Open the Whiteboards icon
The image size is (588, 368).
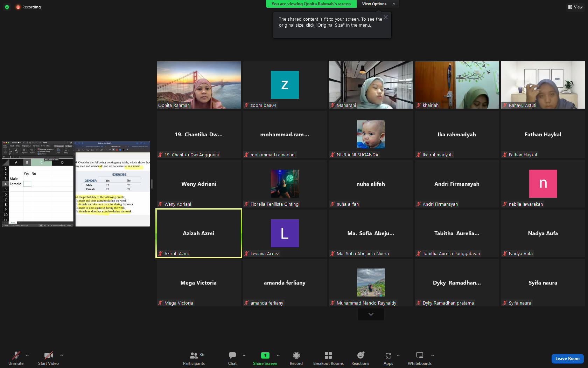420,355
